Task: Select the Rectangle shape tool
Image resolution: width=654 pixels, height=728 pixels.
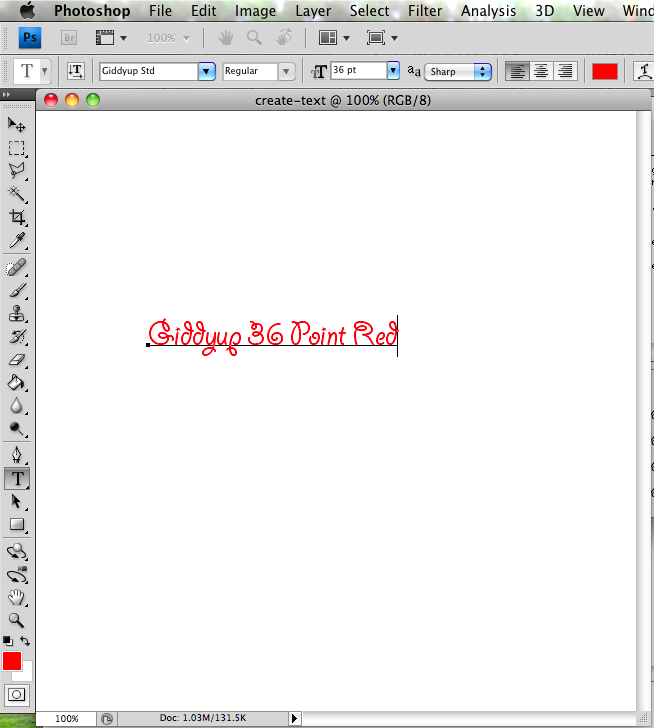Action: 17,525
